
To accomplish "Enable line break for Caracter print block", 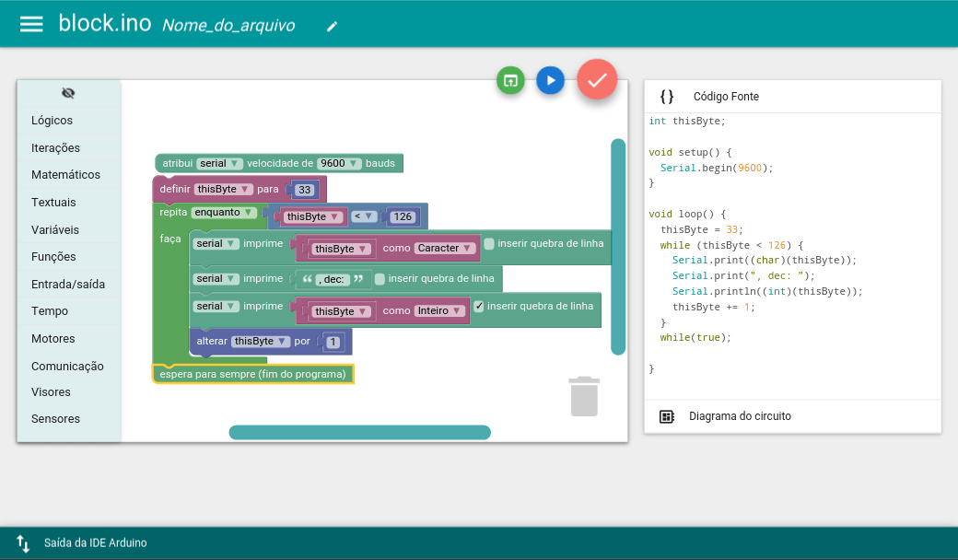I will click(489, 244).
